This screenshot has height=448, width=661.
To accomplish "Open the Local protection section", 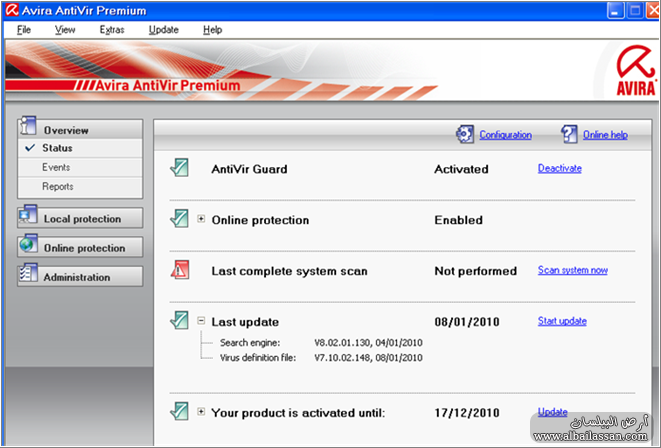I will coord(80,218).
